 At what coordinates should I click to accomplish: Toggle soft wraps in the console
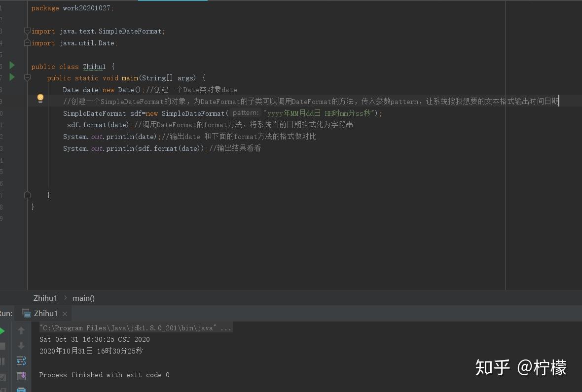click(x=21, y=360)
